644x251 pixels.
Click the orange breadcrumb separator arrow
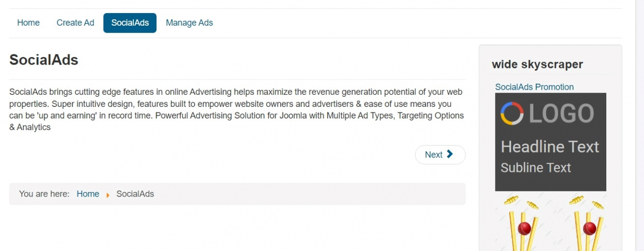coord(108,195)
